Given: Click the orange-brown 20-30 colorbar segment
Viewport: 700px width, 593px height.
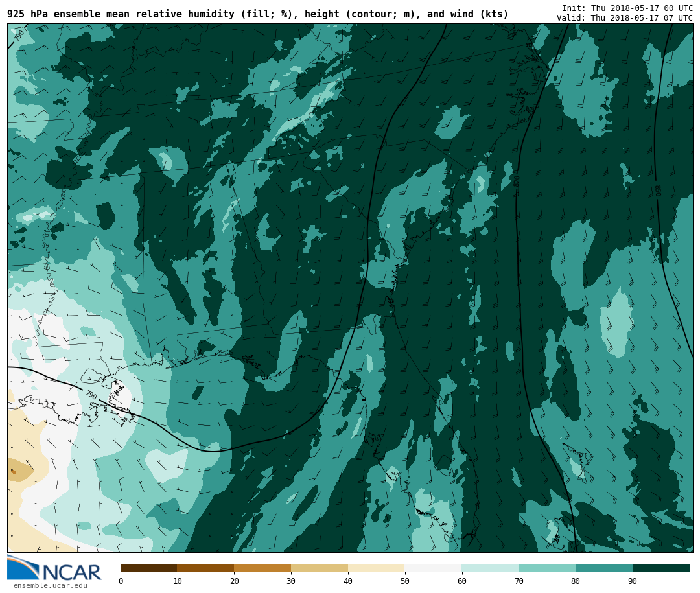Looking at the screenshot, I should [262, 568].
